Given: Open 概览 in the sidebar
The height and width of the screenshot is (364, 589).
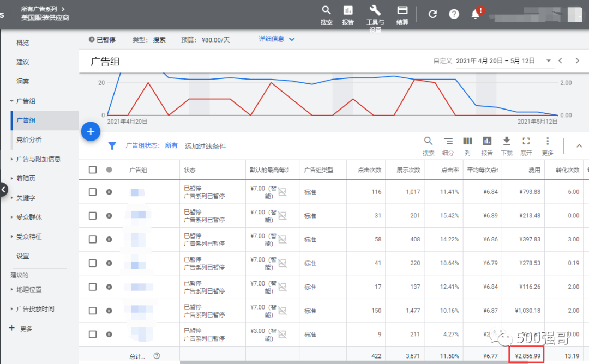Looking at the screenshot, I should (x=22, y=43).
